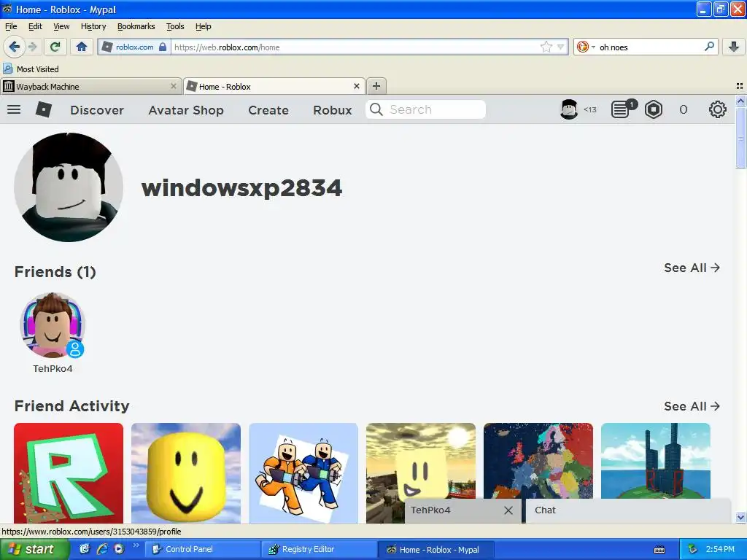Viewport: 747px width, 560px height.
Task: Click the URL address field
Action: click(355, 47)
